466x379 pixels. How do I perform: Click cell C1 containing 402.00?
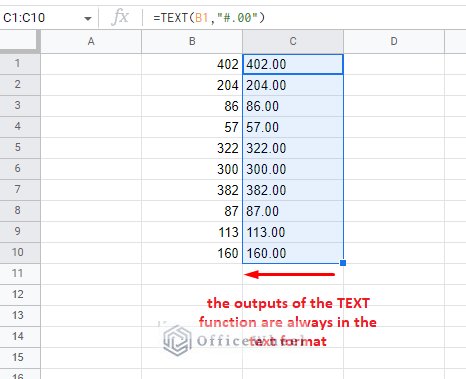[x=293, y=64]
